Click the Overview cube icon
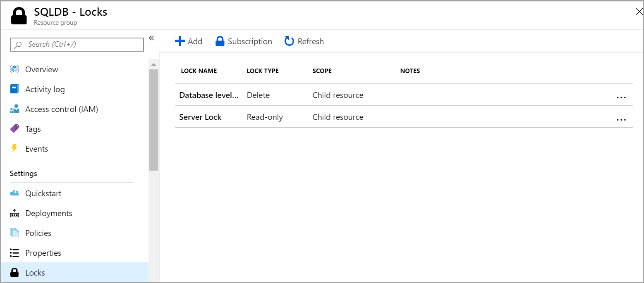Viewport: 644px width, 283px height. click(x=14, y=69)
